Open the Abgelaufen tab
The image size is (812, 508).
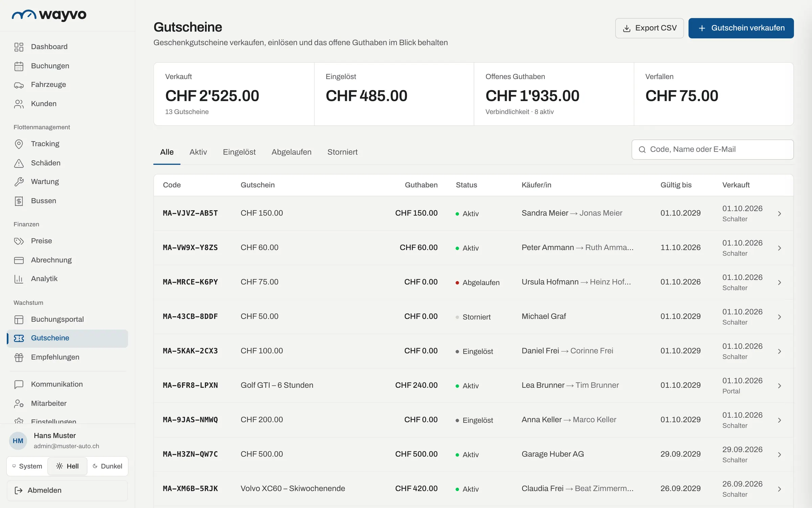coord(291,152)
